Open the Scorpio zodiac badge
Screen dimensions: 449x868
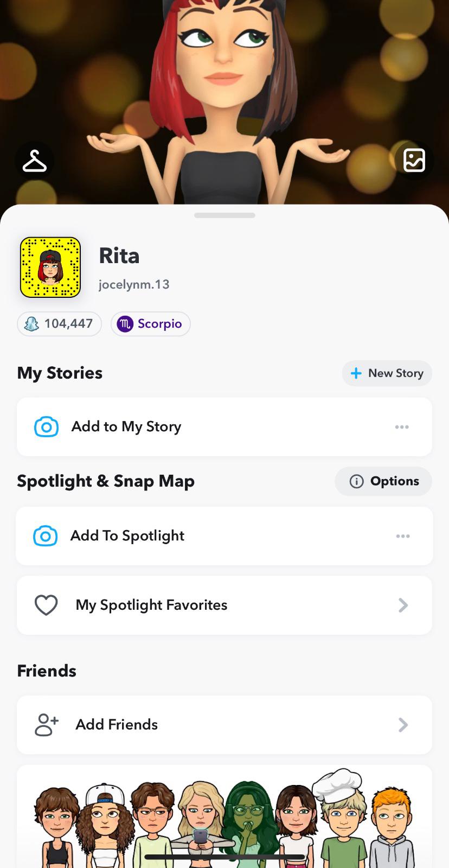pos(150,324)
